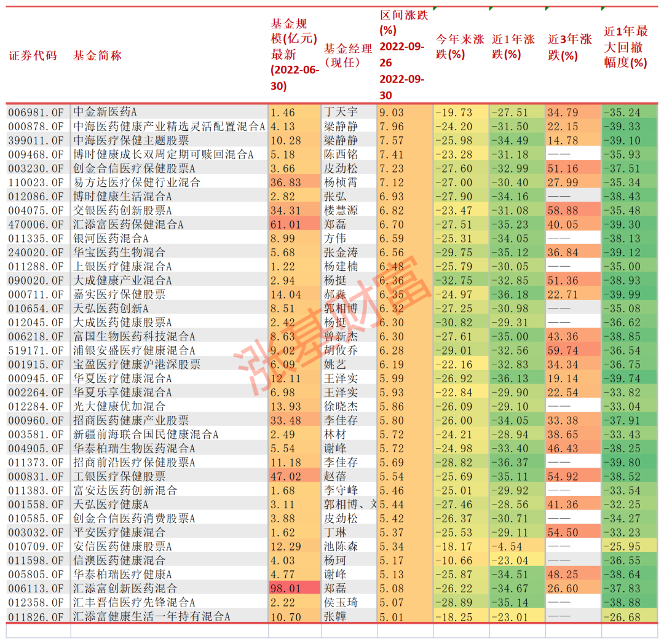The height and width of the screenshot is (644, 664).
Task: Click the year-to-date value -19.73
Action: point(454,112)
